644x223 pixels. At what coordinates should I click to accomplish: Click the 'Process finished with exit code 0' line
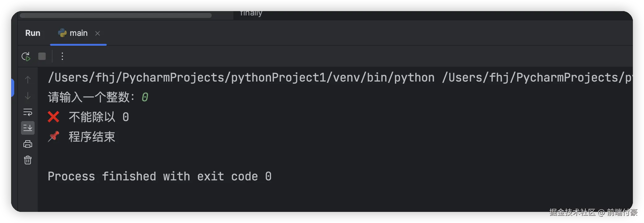point(160,176)
